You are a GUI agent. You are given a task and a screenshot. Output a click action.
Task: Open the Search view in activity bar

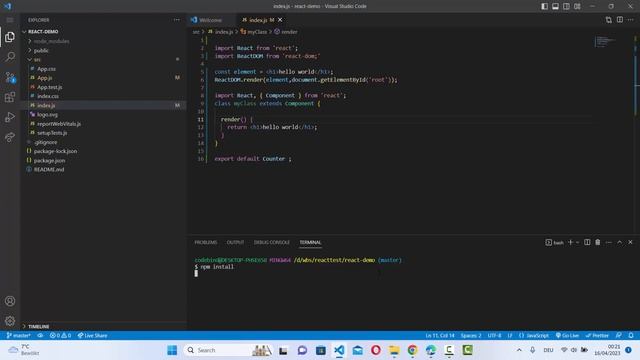click(10, 57)
